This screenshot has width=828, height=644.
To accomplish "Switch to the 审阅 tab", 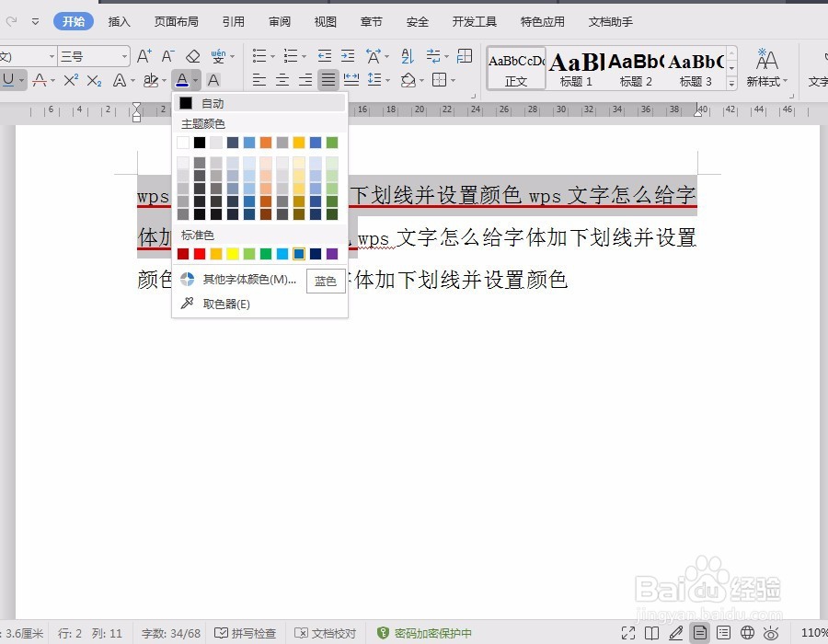I will (x=280, y=22).
